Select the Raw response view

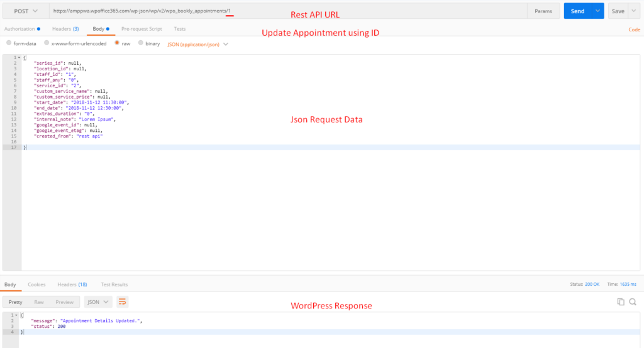(39, 302)
